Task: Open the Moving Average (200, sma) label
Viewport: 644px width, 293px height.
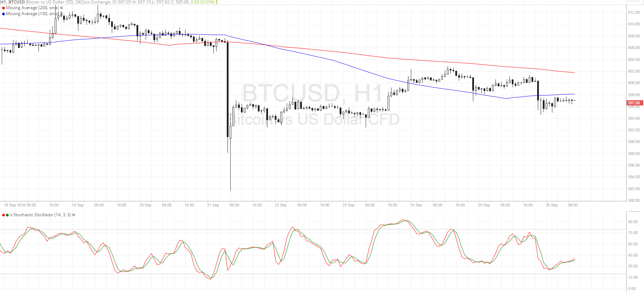Action: click(x=32, y=8)
